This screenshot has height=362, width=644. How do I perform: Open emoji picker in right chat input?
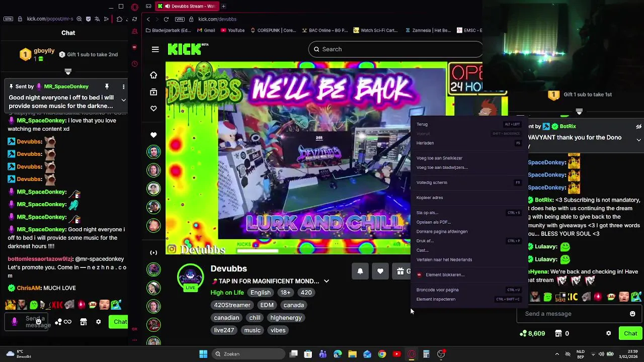[632, 314]
